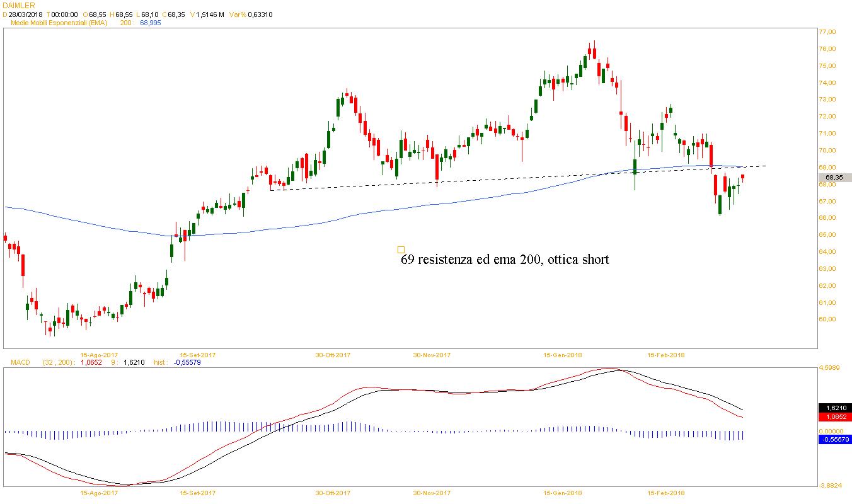Select the date 28/03/2018 in the header
Image resolution: width=852 pixels, height=504 pixels.
[25, 14]
